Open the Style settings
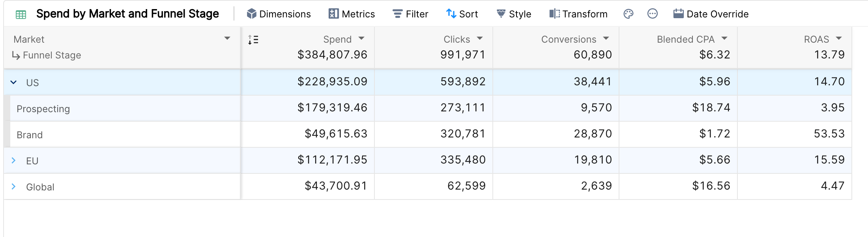Viewport: 868px width, 237px height. (x=514, y=14)
